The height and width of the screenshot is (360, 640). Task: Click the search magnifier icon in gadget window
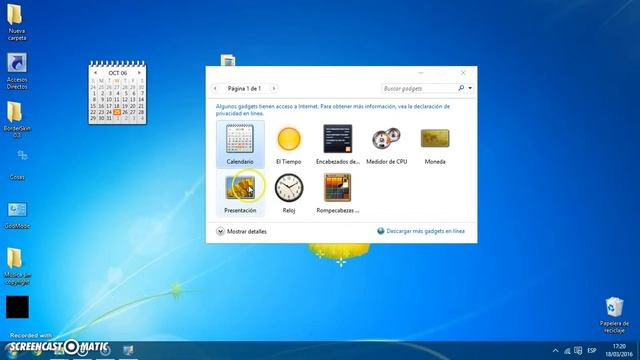click(x=461, y=88)
